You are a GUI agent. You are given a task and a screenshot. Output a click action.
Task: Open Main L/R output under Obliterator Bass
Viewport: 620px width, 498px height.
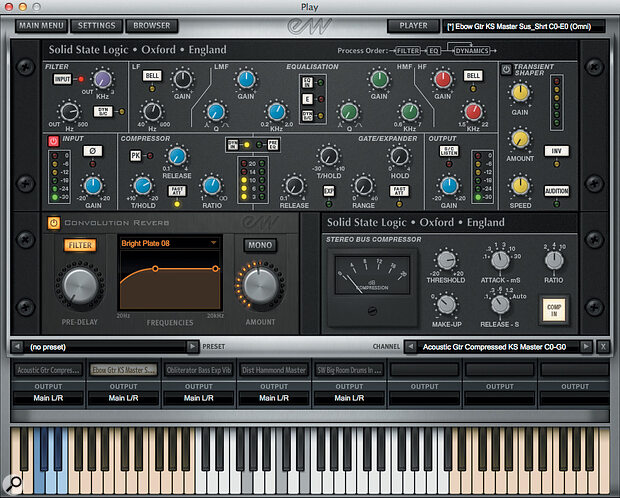click(198, 398)
